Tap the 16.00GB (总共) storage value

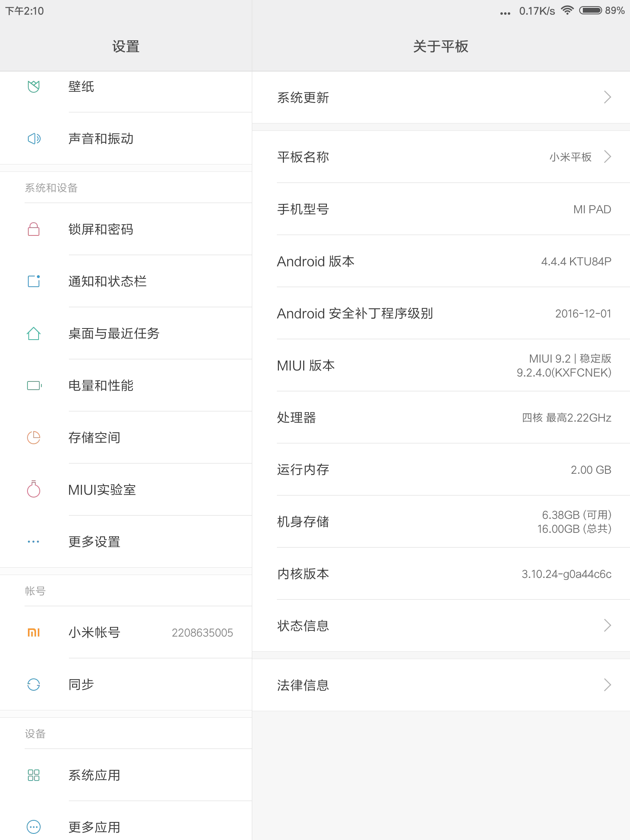574,529
